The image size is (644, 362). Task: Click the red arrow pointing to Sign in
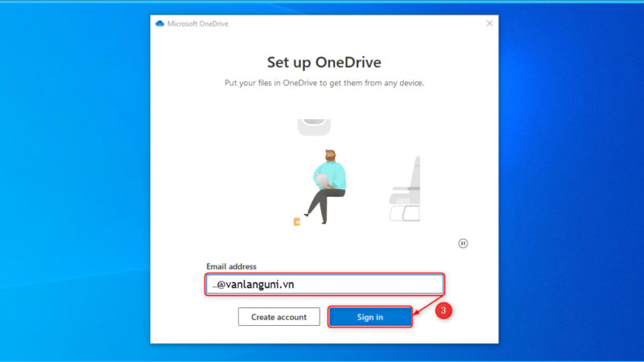pyautogui.click(x=427, y=305)
